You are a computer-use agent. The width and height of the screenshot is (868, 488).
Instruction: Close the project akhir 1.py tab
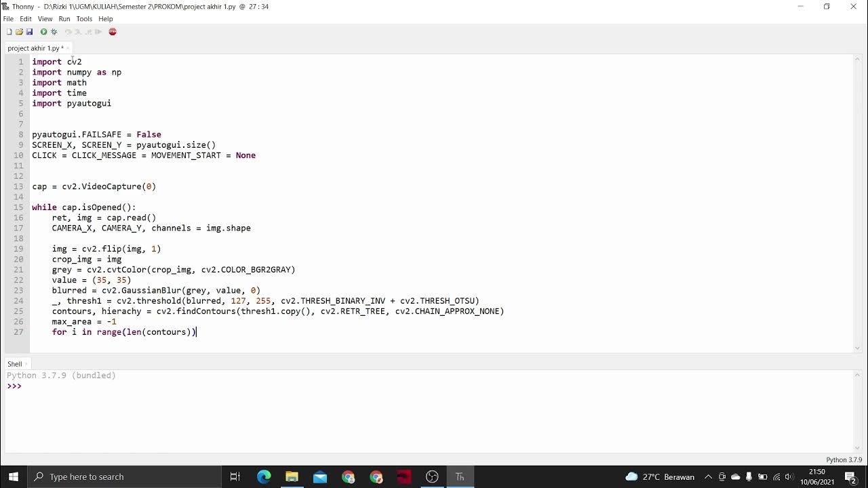(68, 48)
